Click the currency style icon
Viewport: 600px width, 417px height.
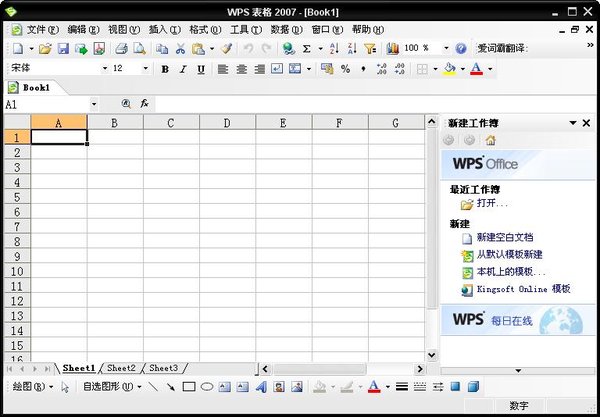(327, 69)
